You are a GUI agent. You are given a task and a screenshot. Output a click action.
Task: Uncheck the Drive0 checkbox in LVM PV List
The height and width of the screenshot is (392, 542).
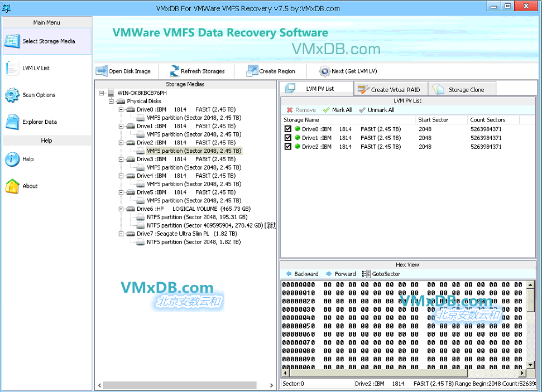(x=287, y=129)
